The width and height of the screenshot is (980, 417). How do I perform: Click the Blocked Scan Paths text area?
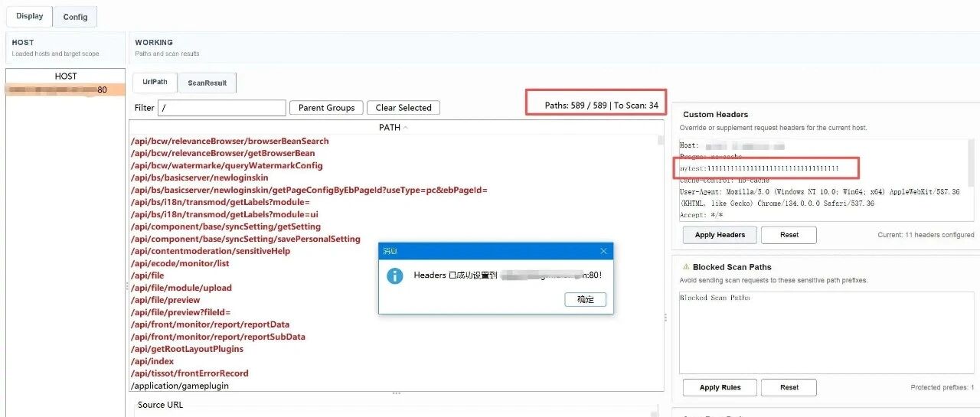pyautogui.click(x=827, y=334)
